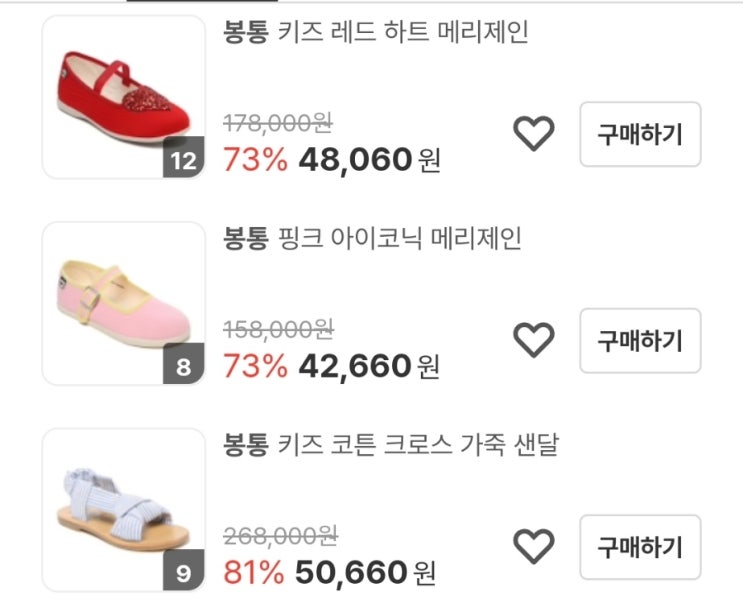Click the crossed-out 178,000원 original price
This screenshot has height=616, width=743.
pyautogui.click(x=278, y=123)
